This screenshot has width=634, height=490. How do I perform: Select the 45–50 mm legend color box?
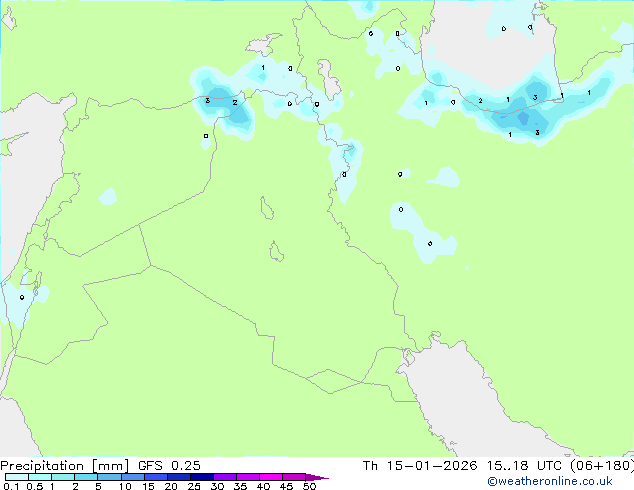coord(294,477)
